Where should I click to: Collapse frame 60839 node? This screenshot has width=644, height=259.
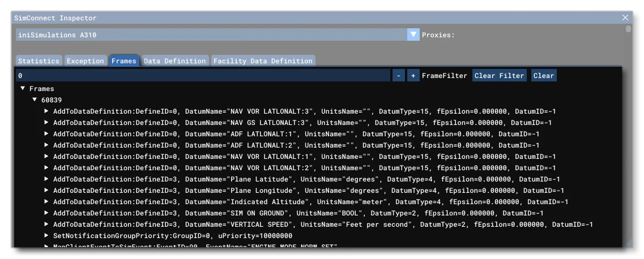(35, 100)
